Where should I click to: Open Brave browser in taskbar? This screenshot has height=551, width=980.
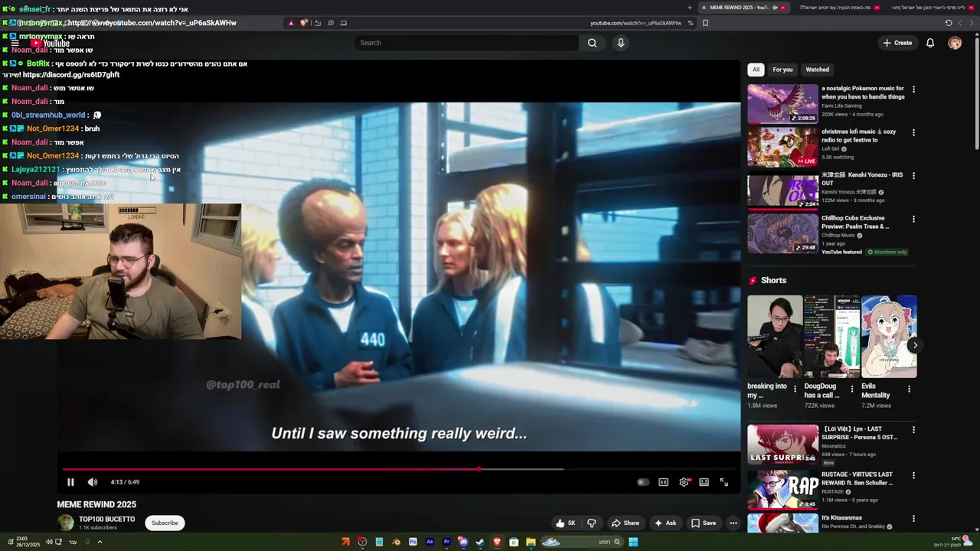coord(497,543)
